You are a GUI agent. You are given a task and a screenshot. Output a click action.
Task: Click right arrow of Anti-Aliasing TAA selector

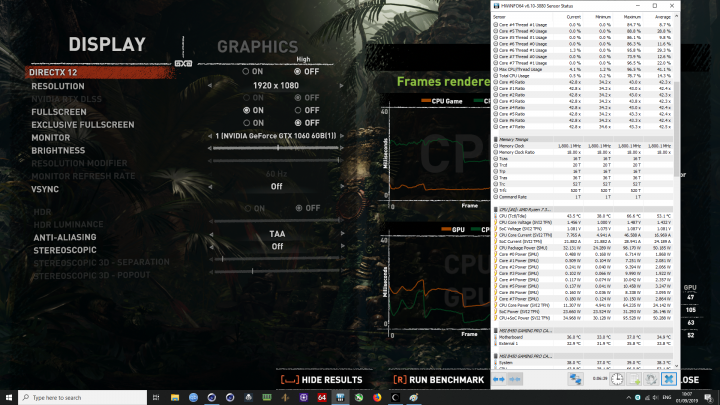coord(343,234)
